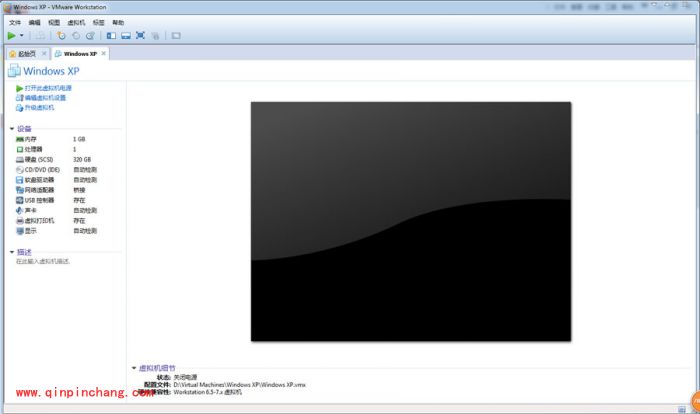Viewport: 700px width, 414px height.
Task: Click the large Windows XP VM title icon
Action: pos(14,71)
